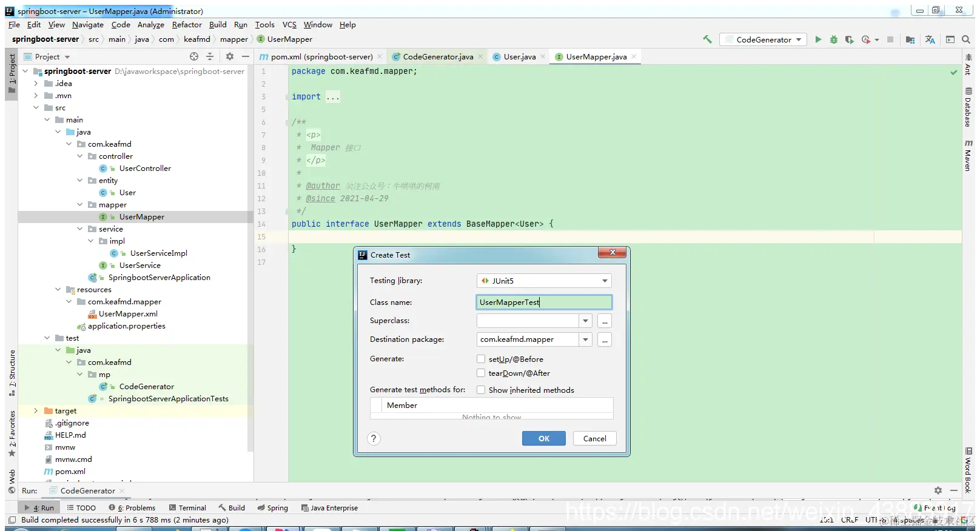
Task: Click the empty Superclass input field
Action: [528, 321]
